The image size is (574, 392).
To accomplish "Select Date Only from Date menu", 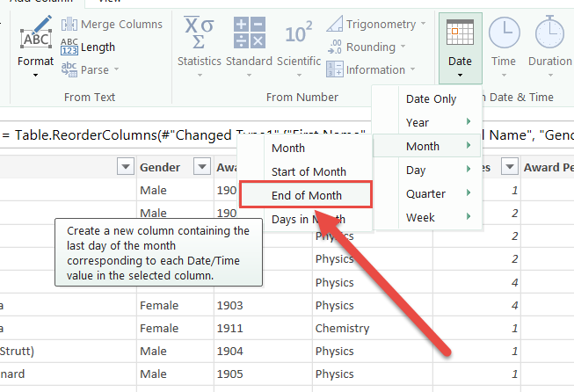I will click(431, 98).
